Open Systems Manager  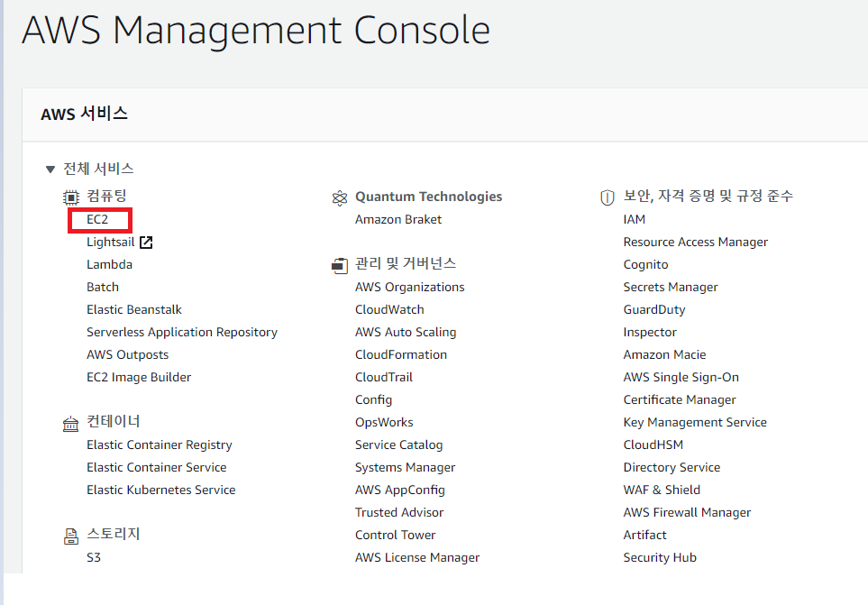[406, 468]
